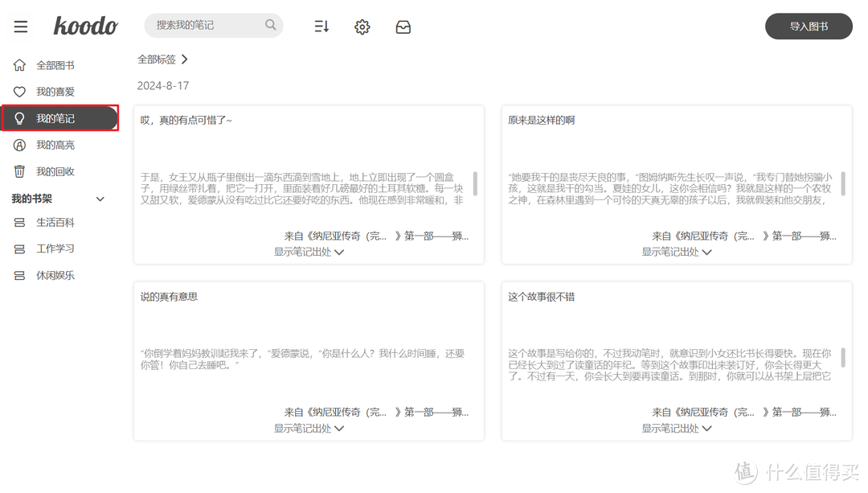Collapse the 我的书架 section
Screen dimensions: 868x493
(100, 198)
